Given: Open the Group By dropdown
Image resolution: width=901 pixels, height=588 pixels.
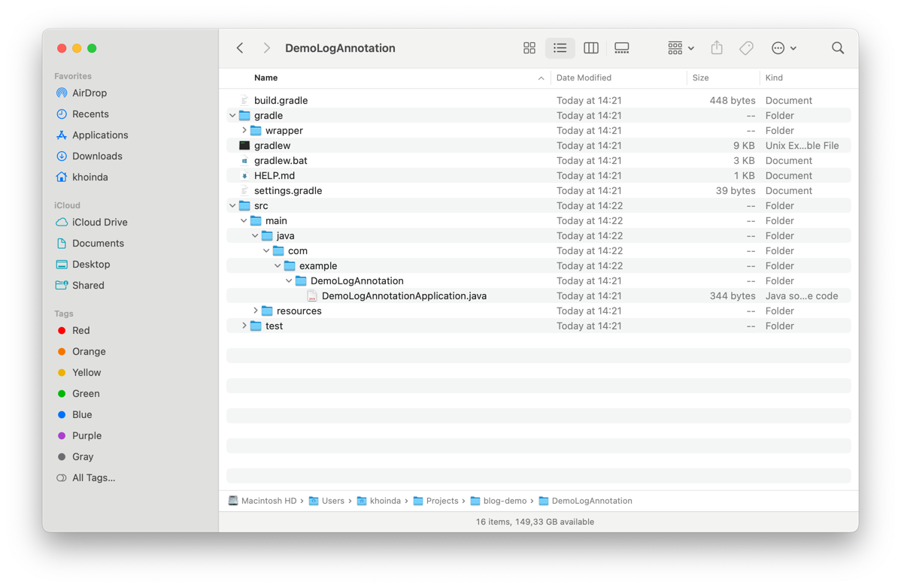Looking at the screenshot, I should [681, 48].
